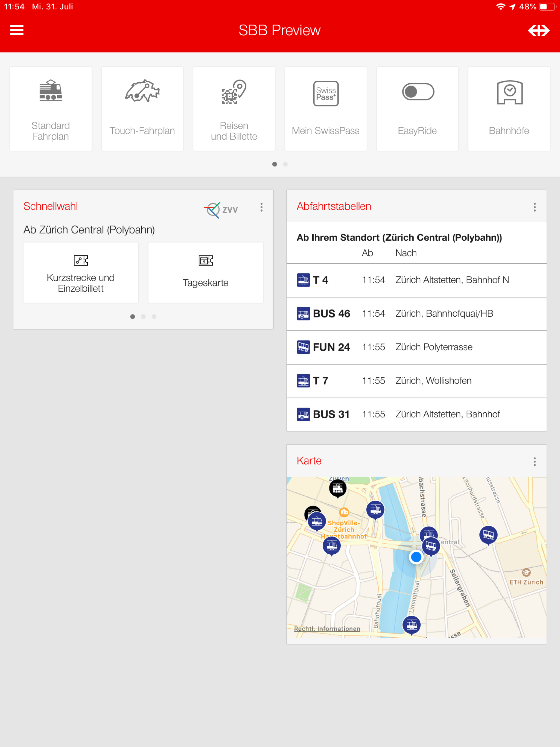Open Abfahrtstabellen three-dot options menu

coord(534,207)
